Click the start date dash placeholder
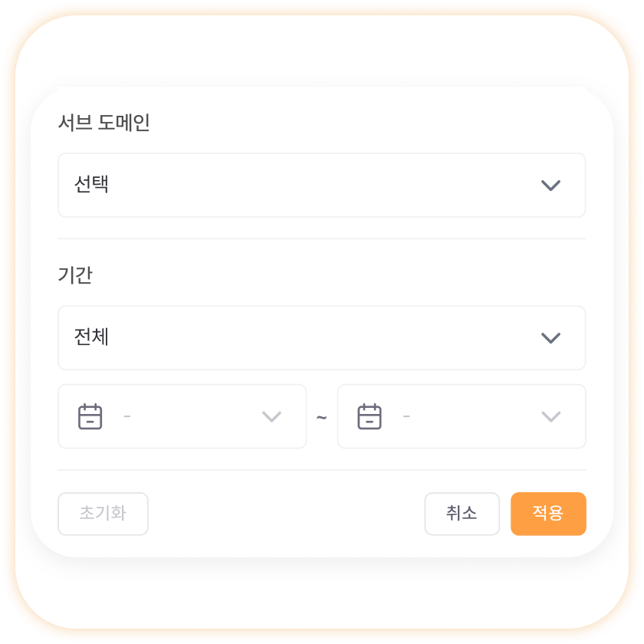 (x=127, y=416)
